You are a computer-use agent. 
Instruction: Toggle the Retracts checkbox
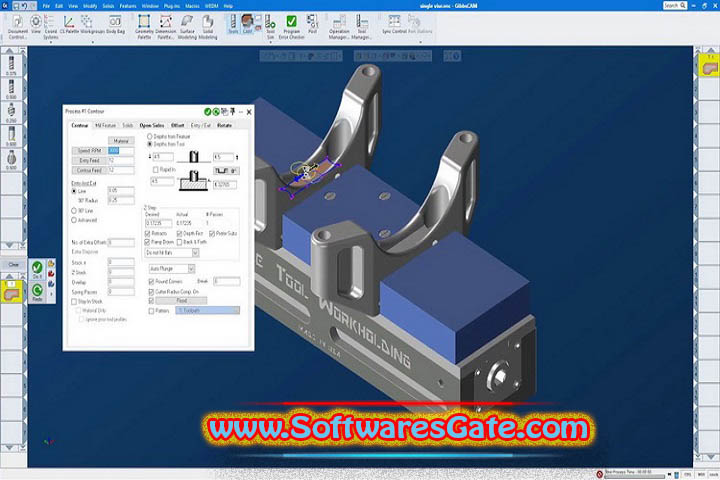[147, 233]
